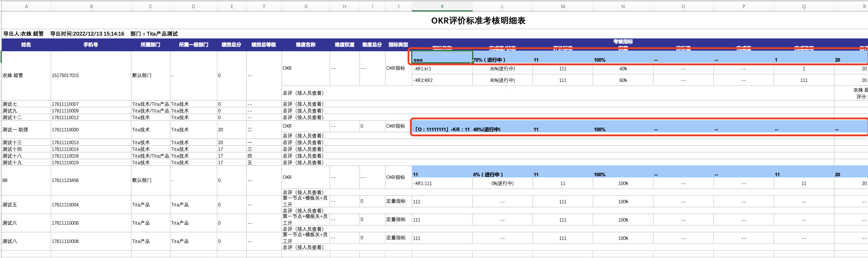Select the -KR1:kr1 cell
868x258 pixels.
pos(442,69)
